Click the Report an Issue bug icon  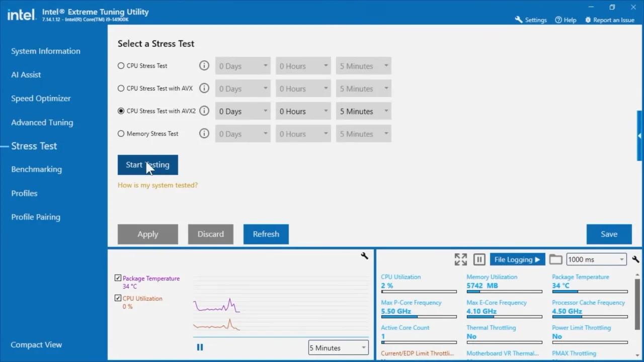(588, 20)
